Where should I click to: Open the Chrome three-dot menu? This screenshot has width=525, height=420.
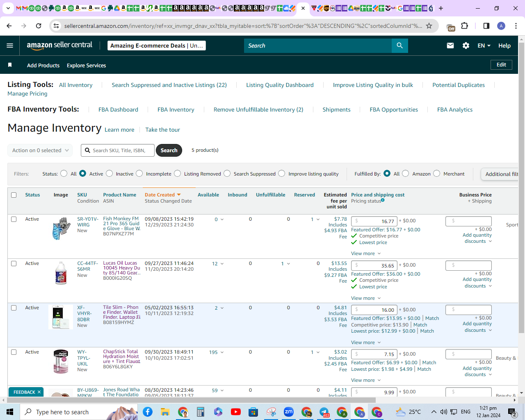[x=516, y=26]
